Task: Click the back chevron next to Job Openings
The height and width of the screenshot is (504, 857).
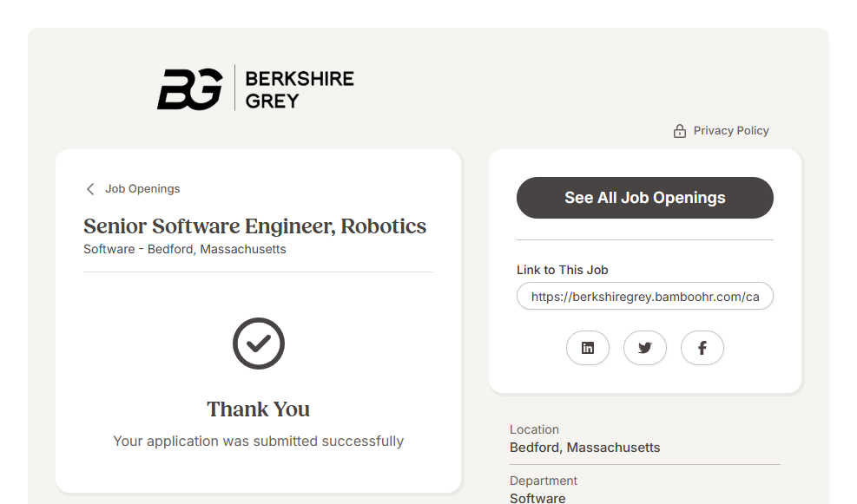Action: (90, 189)
